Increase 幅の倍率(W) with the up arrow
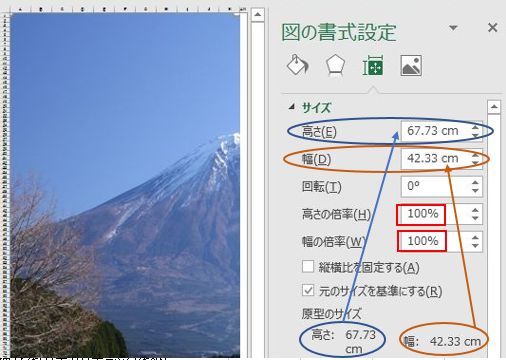The image size is (506, 360). [x=476, y=237]
